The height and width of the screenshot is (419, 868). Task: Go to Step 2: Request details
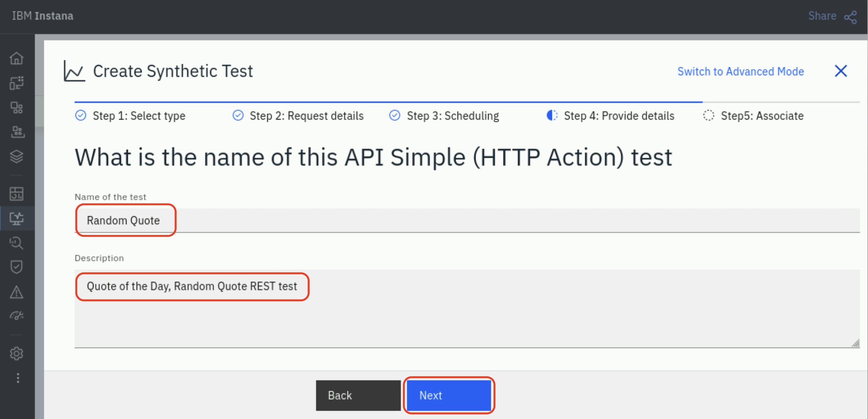click(306, 116)
